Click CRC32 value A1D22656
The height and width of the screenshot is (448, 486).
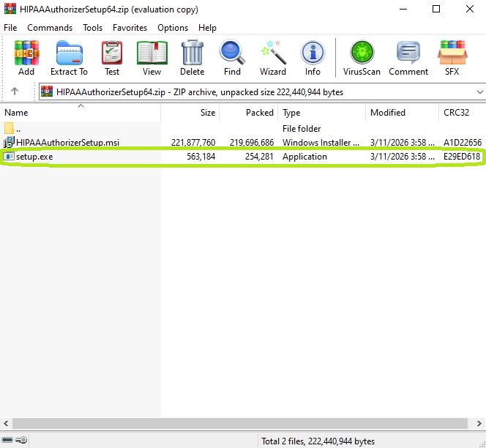click(463, 143)
